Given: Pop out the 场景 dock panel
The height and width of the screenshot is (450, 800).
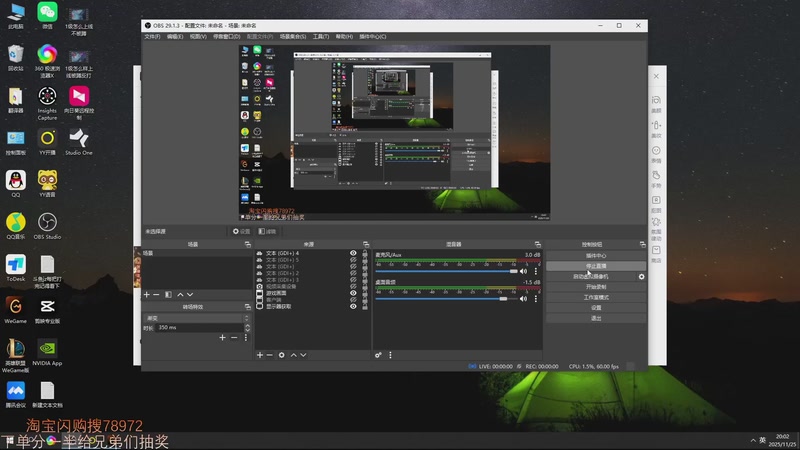Looking at the screenshot, I should point(247,244).
